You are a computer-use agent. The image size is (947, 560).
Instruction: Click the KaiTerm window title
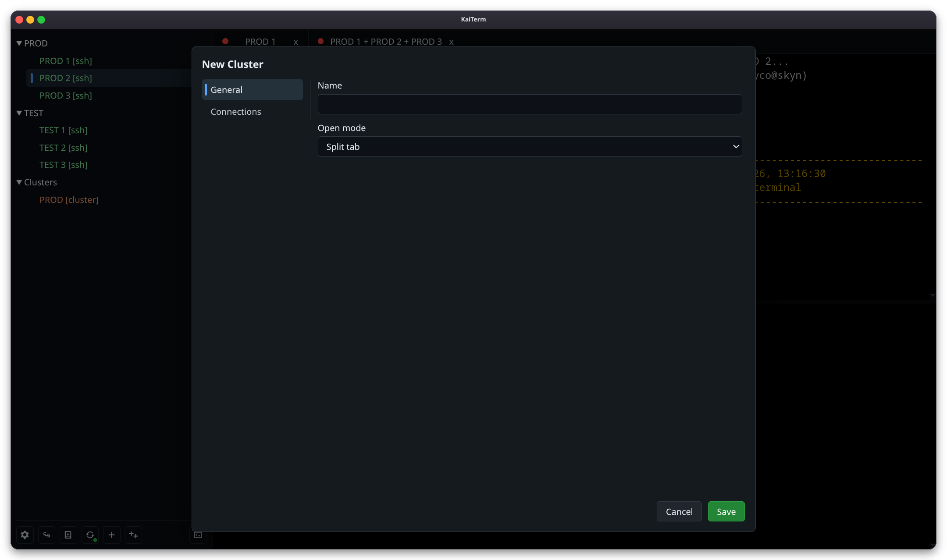pyautogui.click(x=473, y=19)
